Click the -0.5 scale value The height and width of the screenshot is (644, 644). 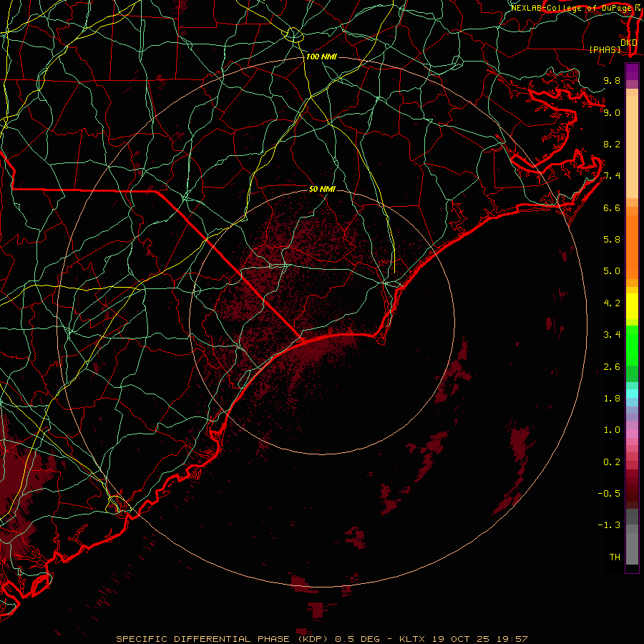click(609, 494)
